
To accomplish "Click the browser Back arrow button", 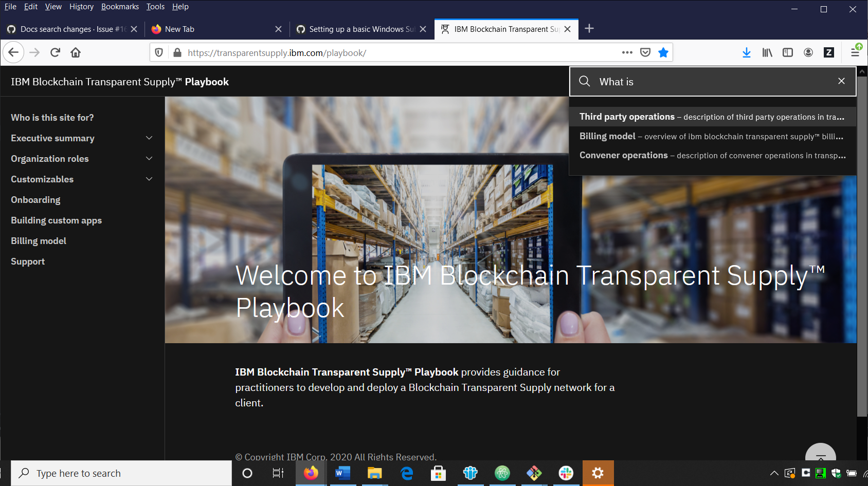I will point(13,52).
